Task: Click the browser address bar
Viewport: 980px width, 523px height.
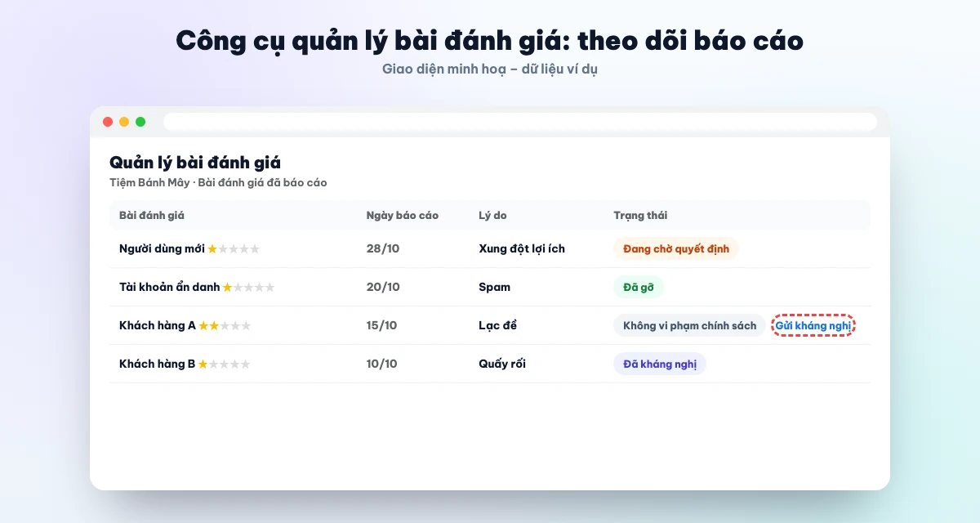Action: pos(520,122)
